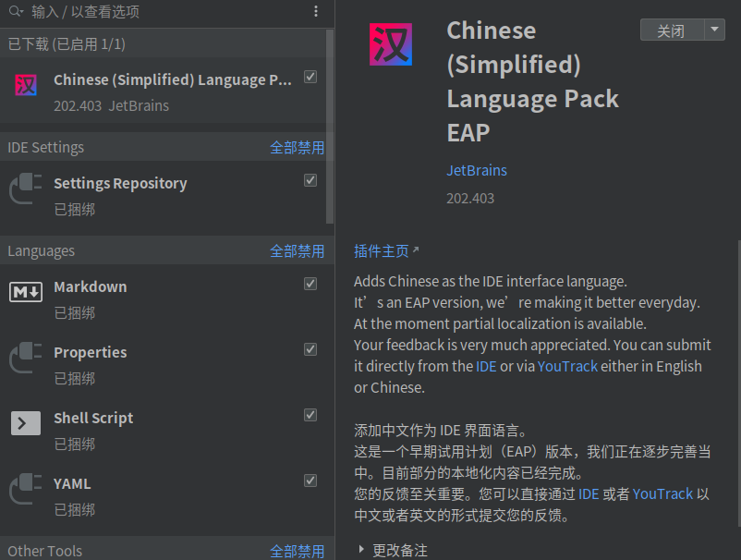Click 全部禁用 for Languages

tap(297, 251)
